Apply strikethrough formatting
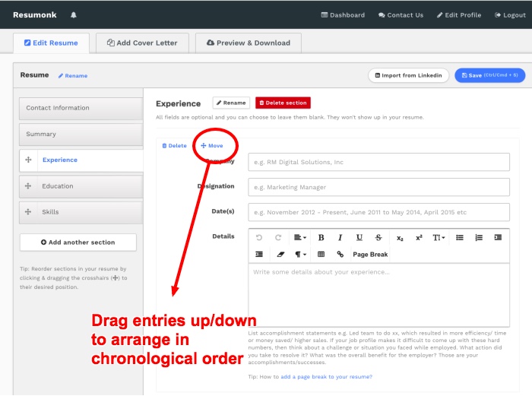 [378, 238]
